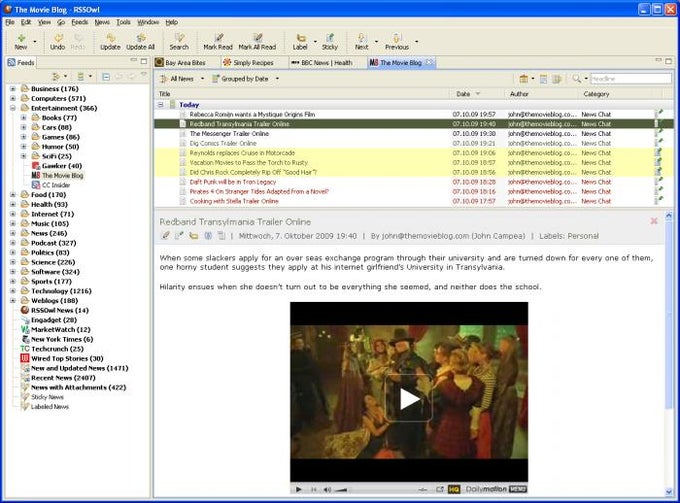Expand the Technology feed folder

(x=13, y=291)
